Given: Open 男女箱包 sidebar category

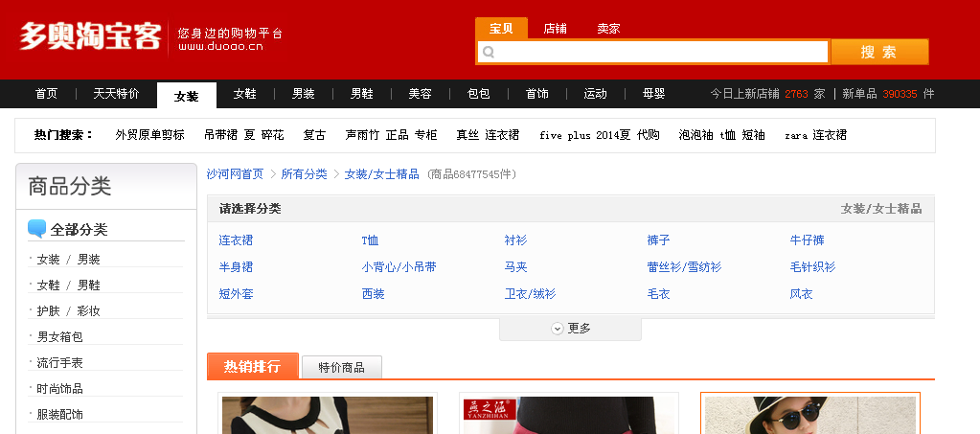Looking at the screenshot, I should coord(59,337).
